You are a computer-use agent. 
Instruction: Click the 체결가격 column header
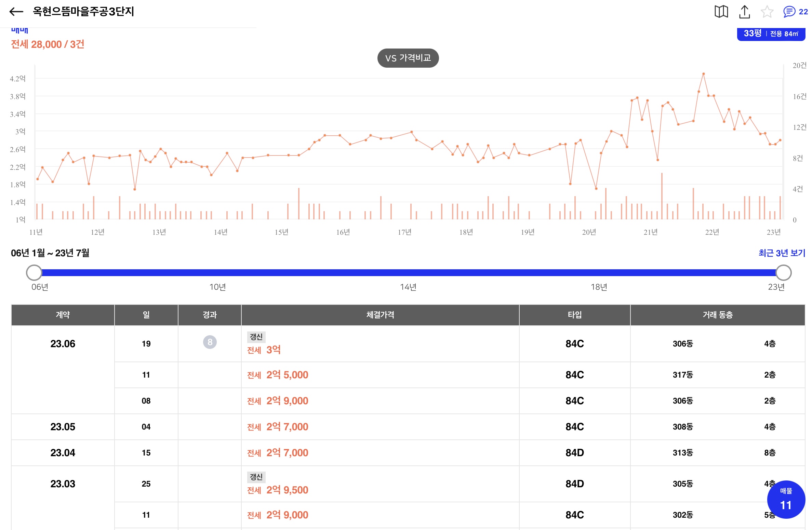tap(380, 315)
